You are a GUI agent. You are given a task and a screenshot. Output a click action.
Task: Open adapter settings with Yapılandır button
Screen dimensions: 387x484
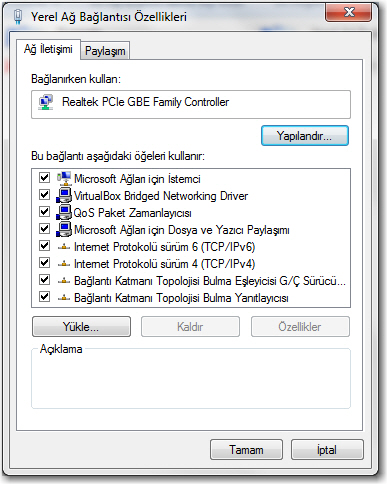click(305, 136)
